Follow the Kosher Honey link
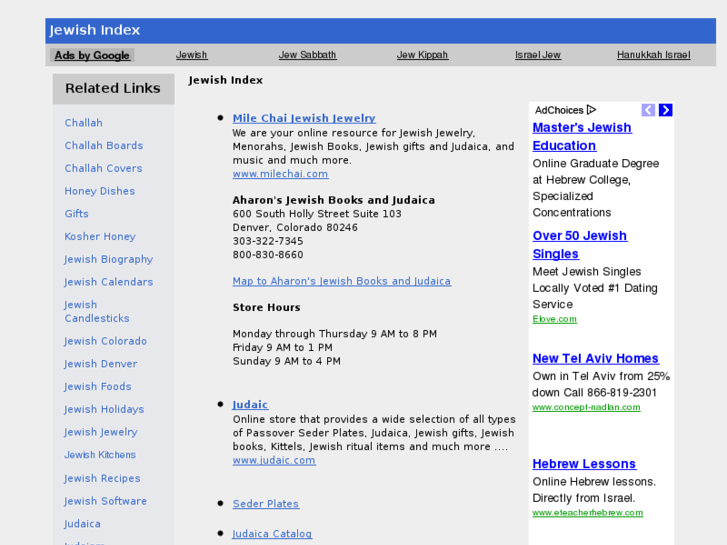Image resolution: width=727 pixels, height=545 pixels. [100, 237]
